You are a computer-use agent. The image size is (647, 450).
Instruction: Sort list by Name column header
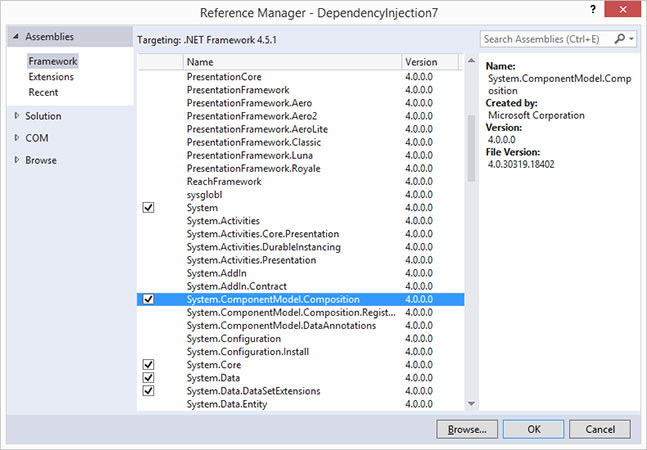290,62
